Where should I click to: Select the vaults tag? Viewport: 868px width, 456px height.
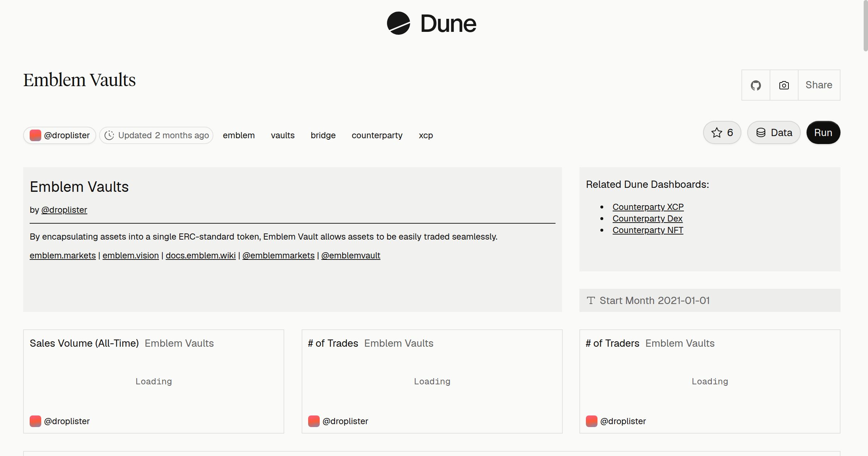pyautogui.click(x=283, y=135)
